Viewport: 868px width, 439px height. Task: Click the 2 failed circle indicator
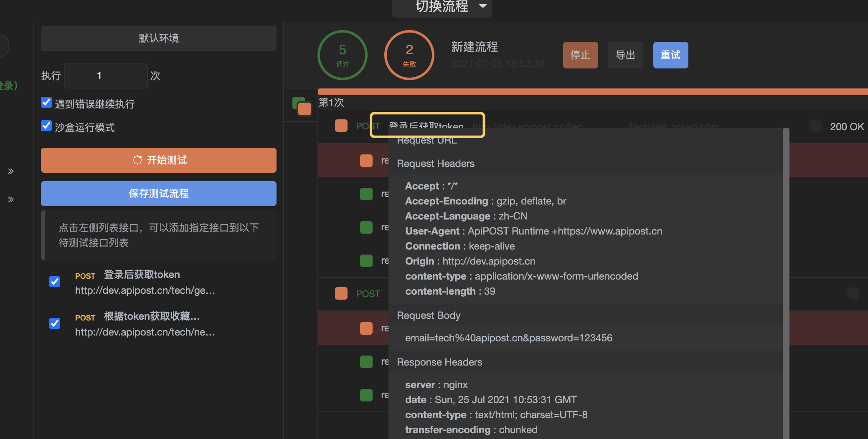tap(409, 55)
